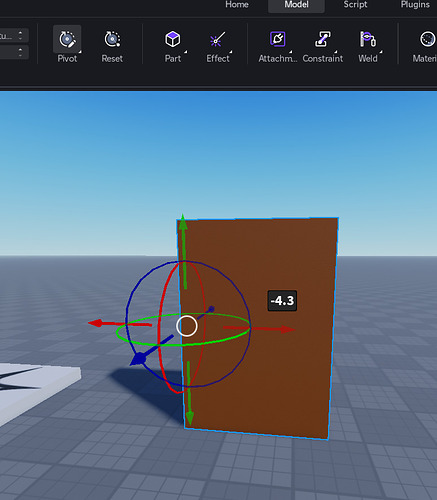
Task: Expand the Weld dropdown arrow
Action: pyautogui.click(x=381, y=52)
